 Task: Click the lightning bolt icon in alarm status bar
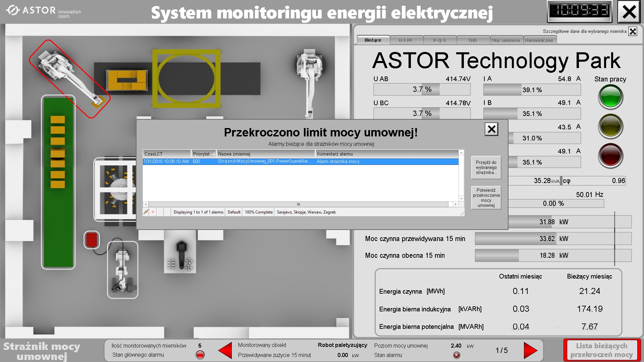pos(147,212)
